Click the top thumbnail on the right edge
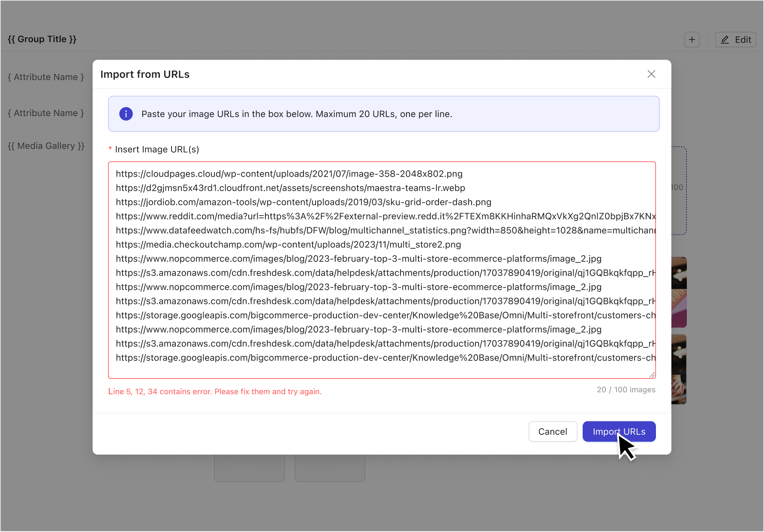This screenshot has width=764, height=532. (x=680, y=292)
